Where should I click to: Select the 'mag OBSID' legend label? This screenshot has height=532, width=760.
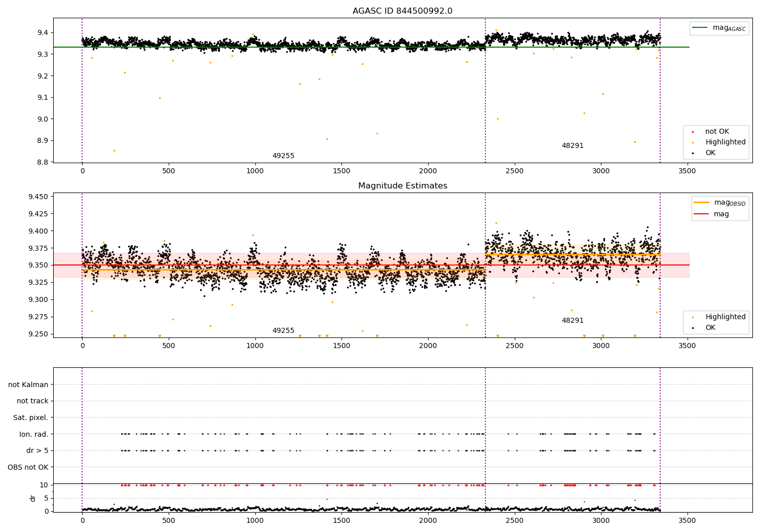tap(730, 203)
